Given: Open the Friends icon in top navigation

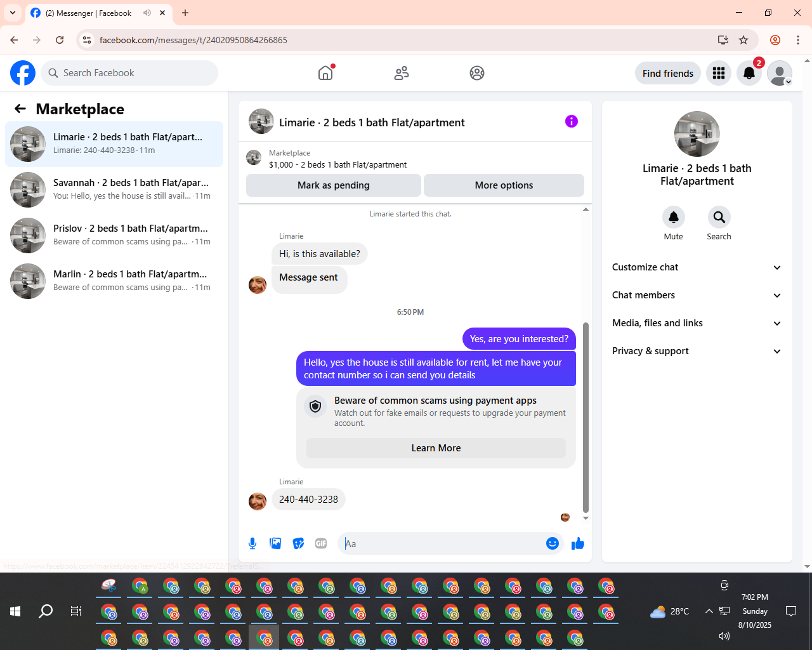Looking at the screenshot, I should (402, 73).
